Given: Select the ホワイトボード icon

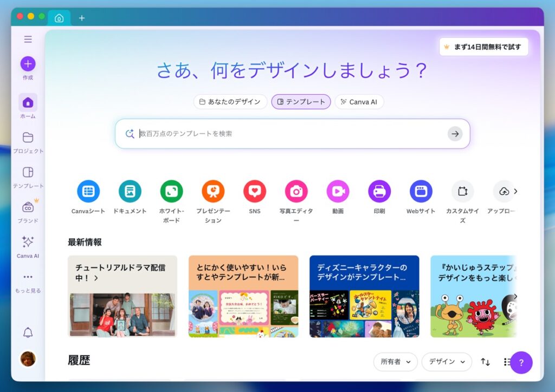Looking at the screenshot, I should tap(171, 191).
